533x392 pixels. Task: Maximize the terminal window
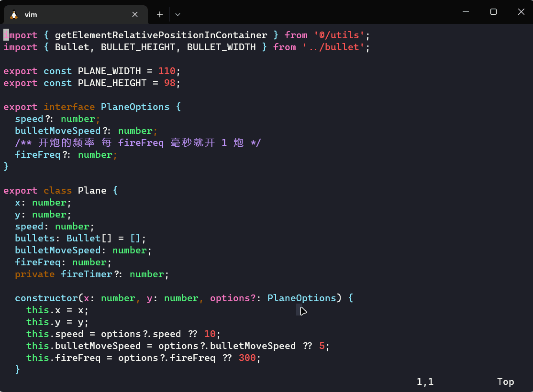[x=493, y=11]
